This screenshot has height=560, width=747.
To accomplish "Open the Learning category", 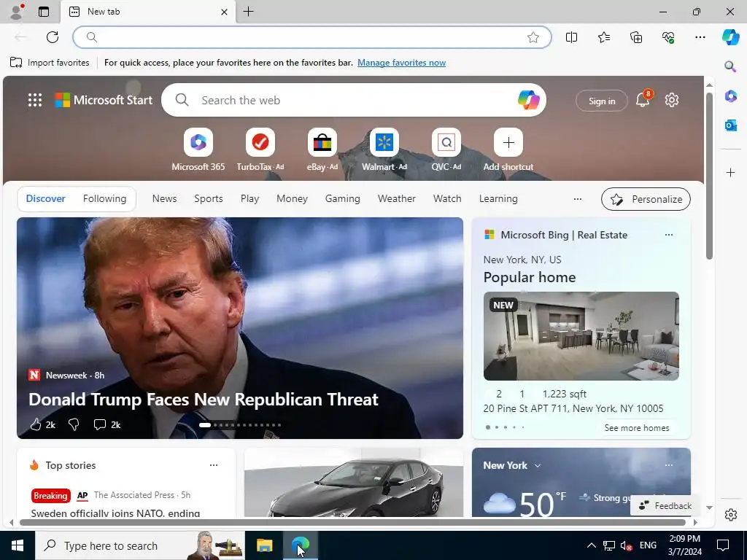I will point(498,198).
